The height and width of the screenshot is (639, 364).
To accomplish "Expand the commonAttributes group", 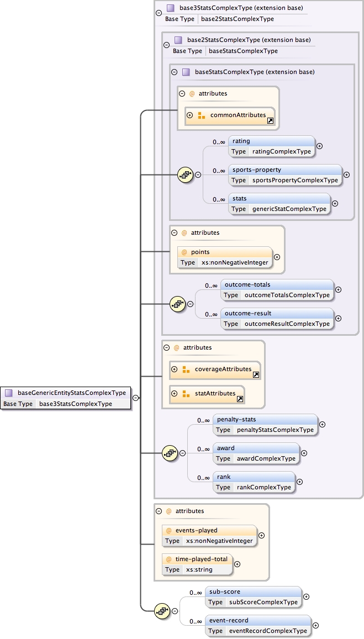I will (x=189, y=115).
